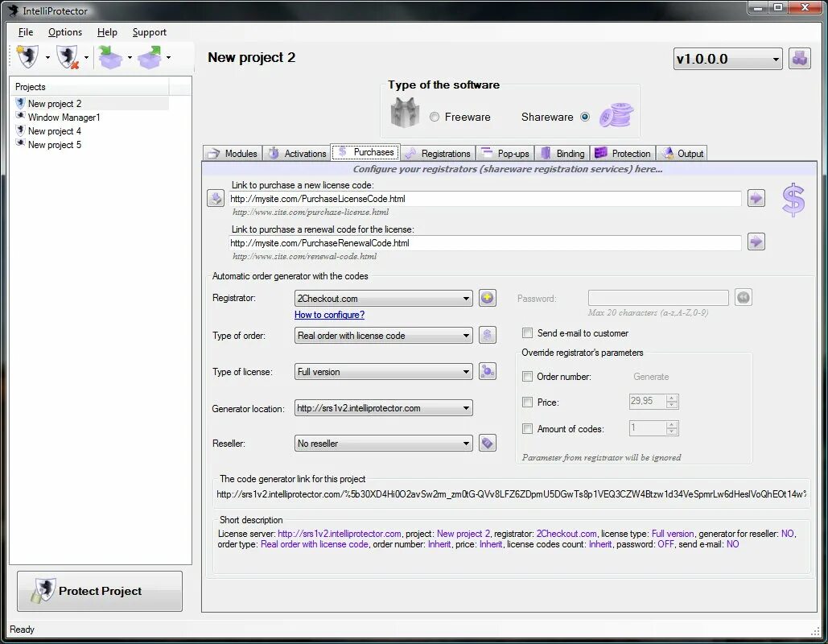Open the Options menu
This screenshot has width=828, height=644.
coord(64,32)
